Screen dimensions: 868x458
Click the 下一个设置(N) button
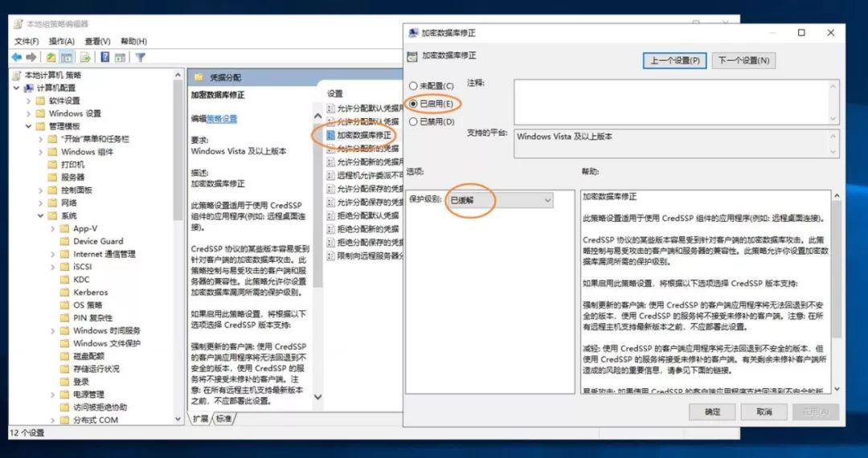[743, 60]
